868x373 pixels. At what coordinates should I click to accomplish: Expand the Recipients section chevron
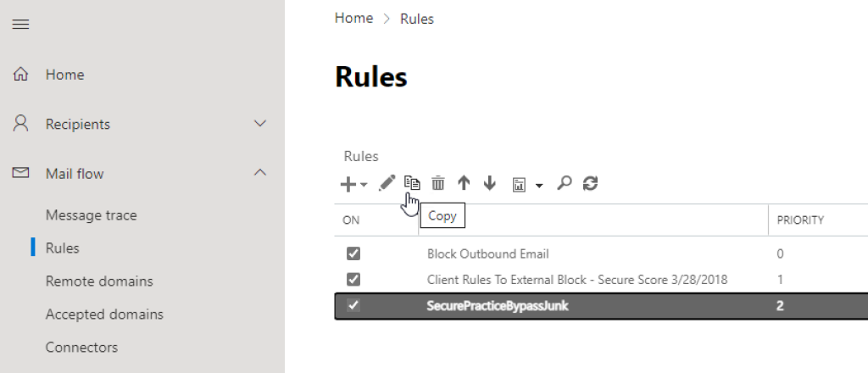point(260,124)
